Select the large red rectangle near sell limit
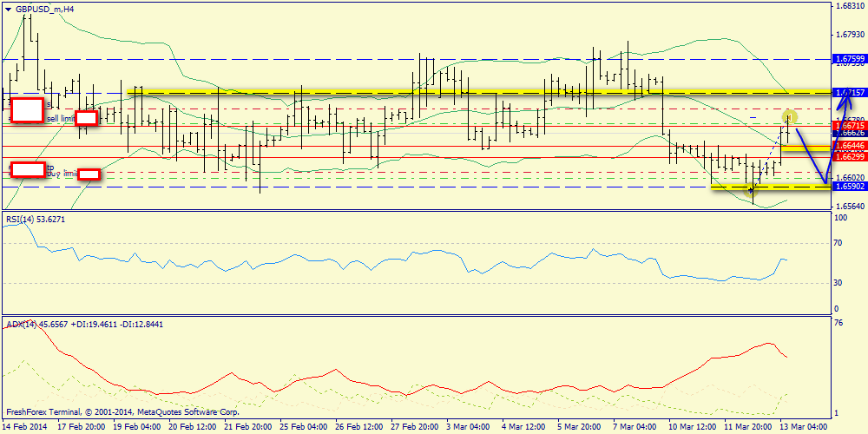868x434 pixels. (x=27, y=110)
